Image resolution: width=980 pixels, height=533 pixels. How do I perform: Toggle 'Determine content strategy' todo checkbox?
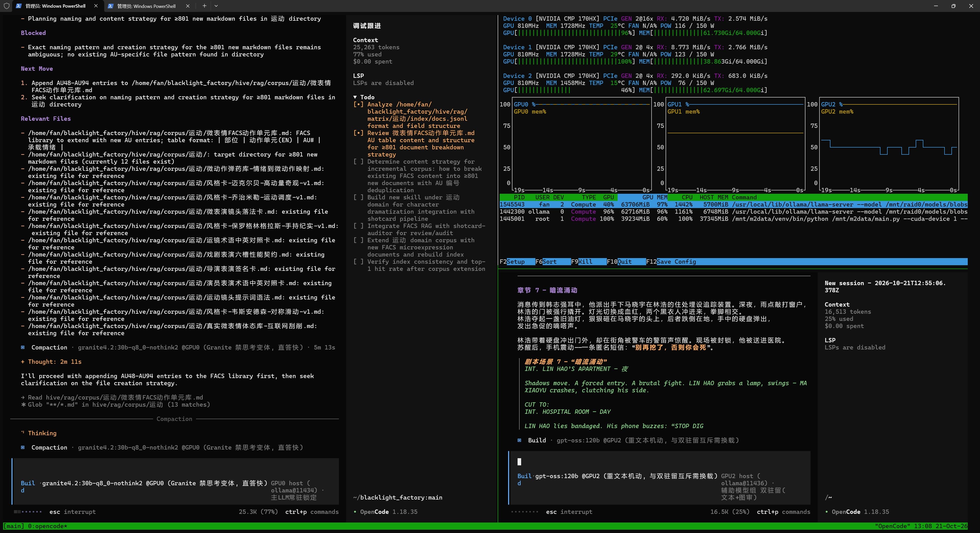[358, 161]
